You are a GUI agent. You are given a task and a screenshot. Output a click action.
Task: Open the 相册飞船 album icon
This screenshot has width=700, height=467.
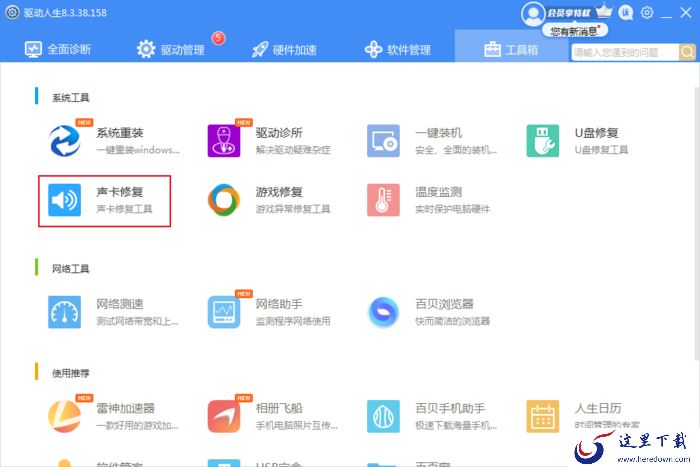coord(224,417)
